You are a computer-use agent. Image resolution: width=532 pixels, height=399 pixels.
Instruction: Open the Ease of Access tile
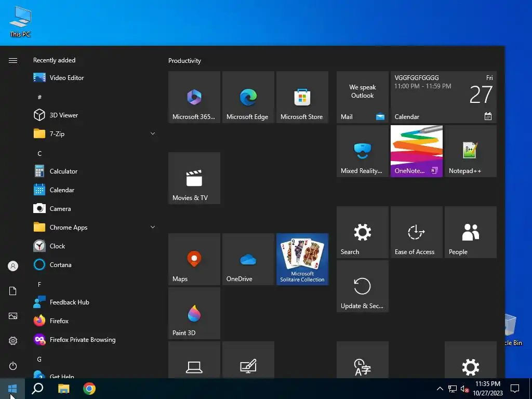(x=416, y=232)
